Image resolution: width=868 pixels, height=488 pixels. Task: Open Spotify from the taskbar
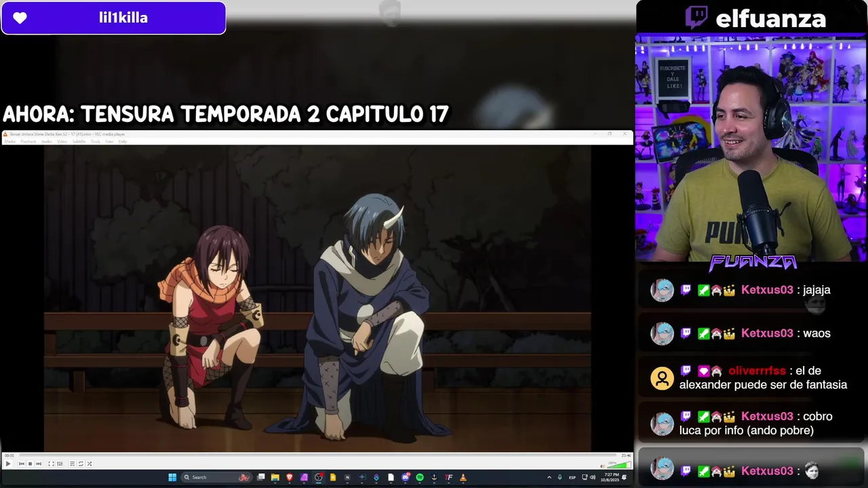420,477
